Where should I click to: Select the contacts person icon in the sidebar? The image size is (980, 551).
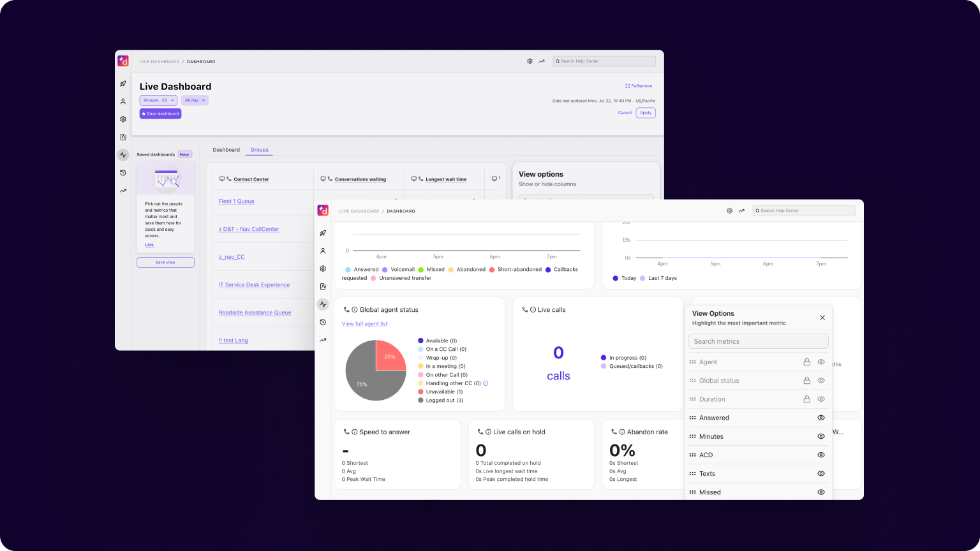point(123,101)
